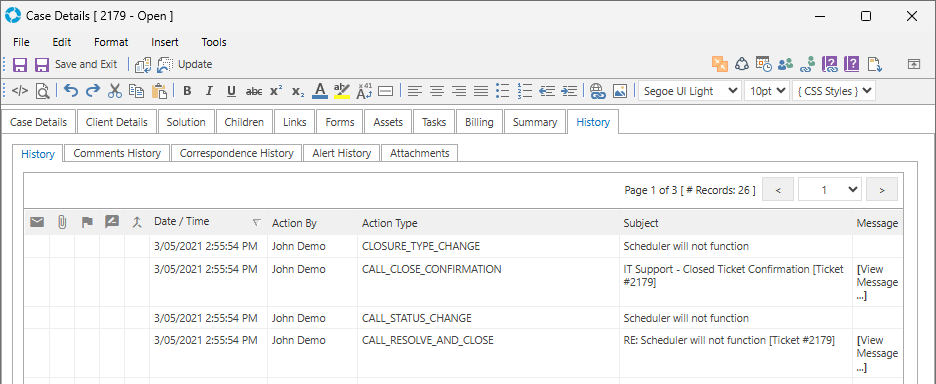Click the Cut scissors icon
The height and width of the screenshot is (384, 936).
tap(115, 91)
